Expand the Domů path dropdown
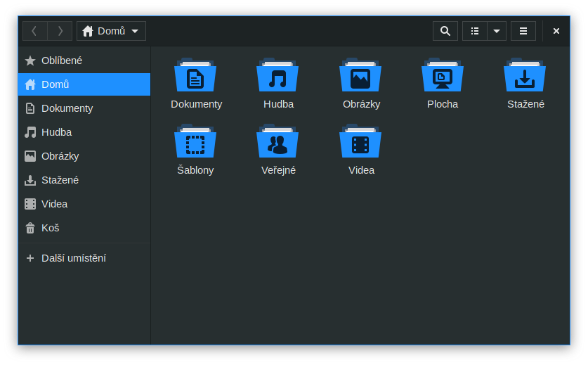The image size is (588, 365). pos(112,31)
